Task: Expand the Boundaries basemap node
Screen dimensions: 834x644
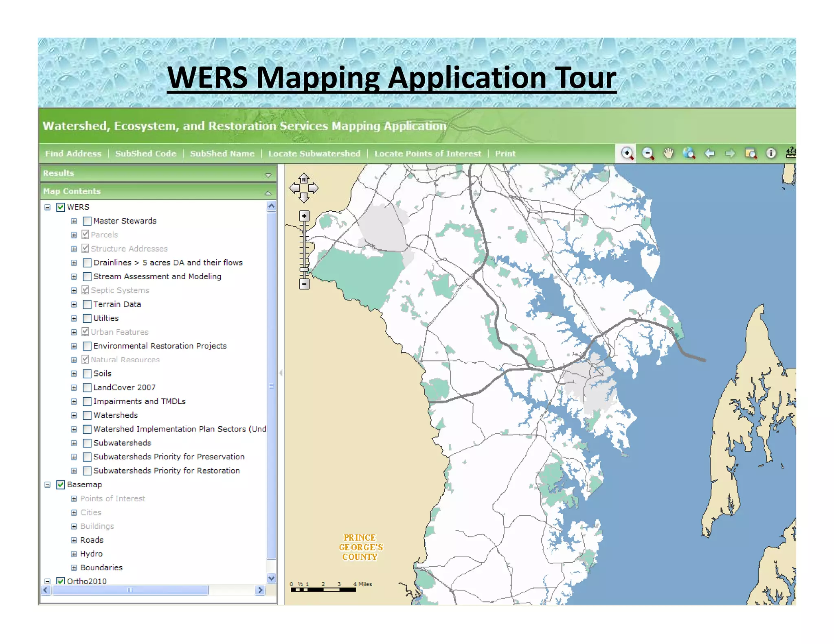Action: click(74, 568)
